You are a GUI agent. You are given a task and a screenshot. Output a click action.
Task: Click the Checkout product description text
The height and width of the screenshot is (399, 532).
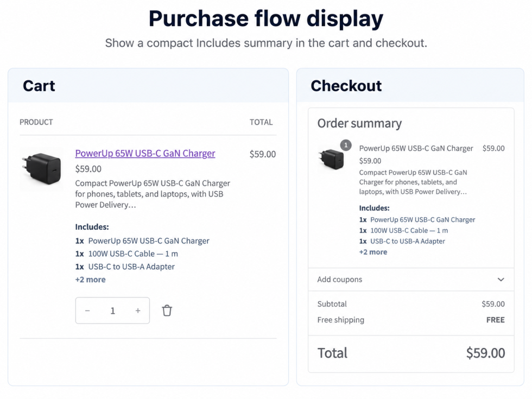(413, 182)
